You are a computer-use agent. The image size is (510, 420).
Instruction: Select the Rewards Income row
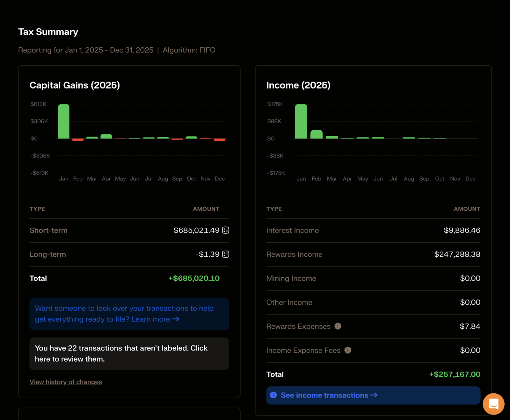(373, 254)
